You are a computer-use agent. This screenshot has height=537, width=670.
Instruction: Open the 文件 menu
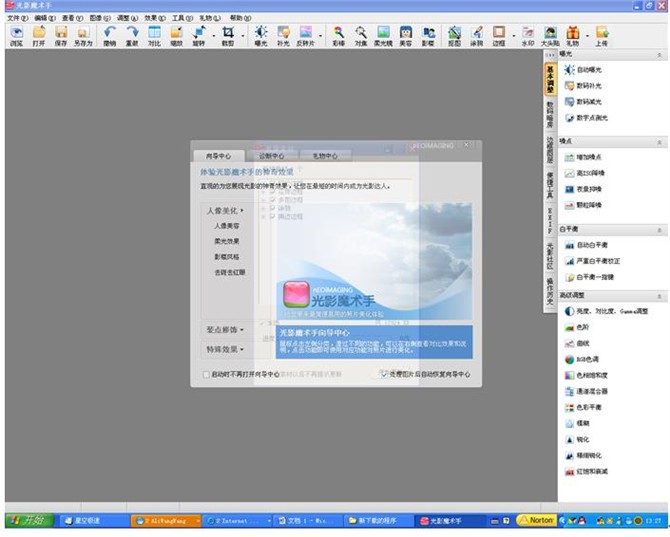point(18,18)
